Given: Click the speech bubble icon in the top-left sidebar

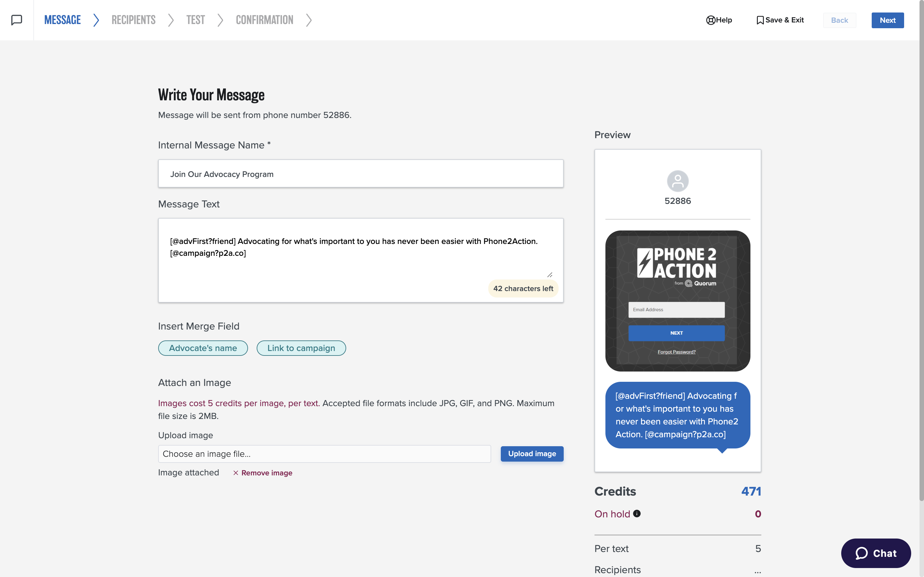Looking at the screenshot, I should tap(16, 20).
